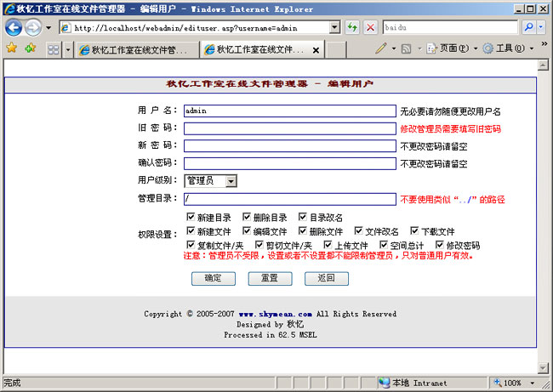Toggle the 删除目录 checkbox
This screenshot has height=392, width=553.
click(x=247, y=217)
